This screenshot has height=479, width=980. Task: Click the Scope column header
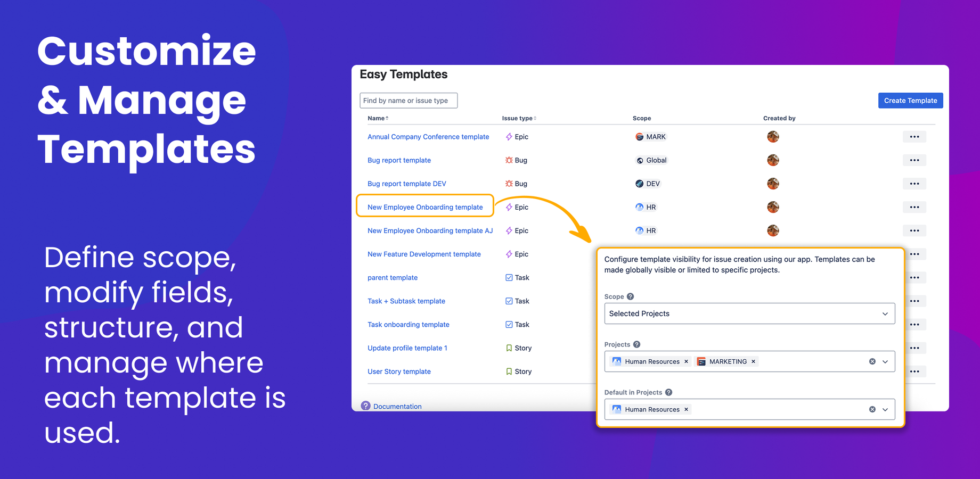click(x=642, y=118)
